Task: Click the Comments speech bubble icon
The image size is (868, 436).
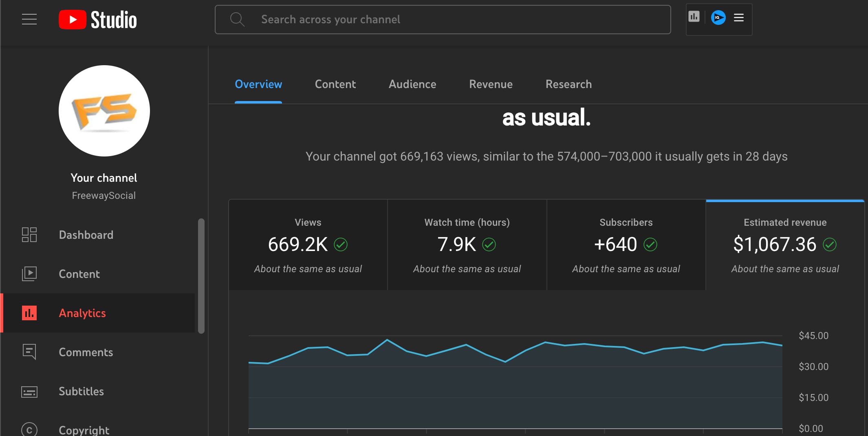Action: click(x=29, y=352)
